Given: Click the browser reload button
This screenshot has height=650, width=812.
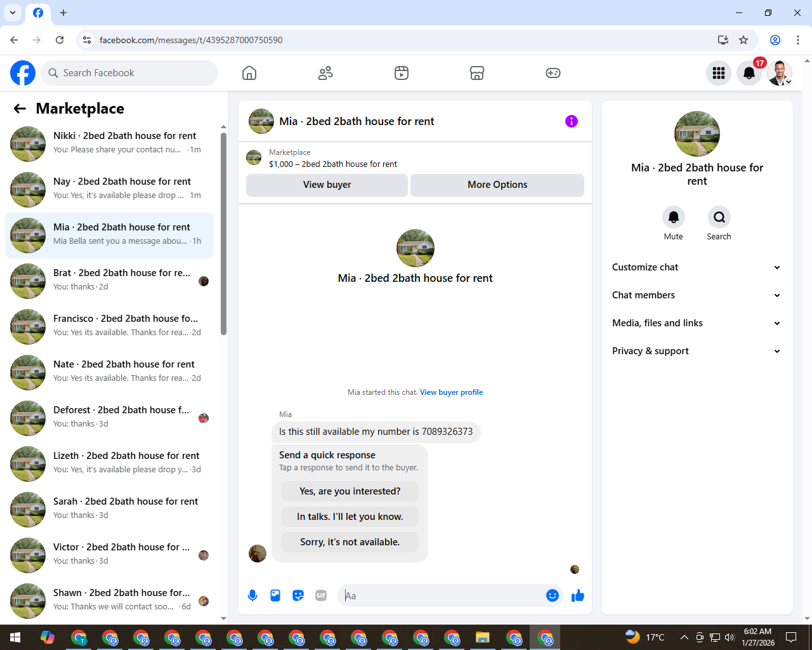Looking at the screenshot, I should pyautogui.click(x=60, y=40).
